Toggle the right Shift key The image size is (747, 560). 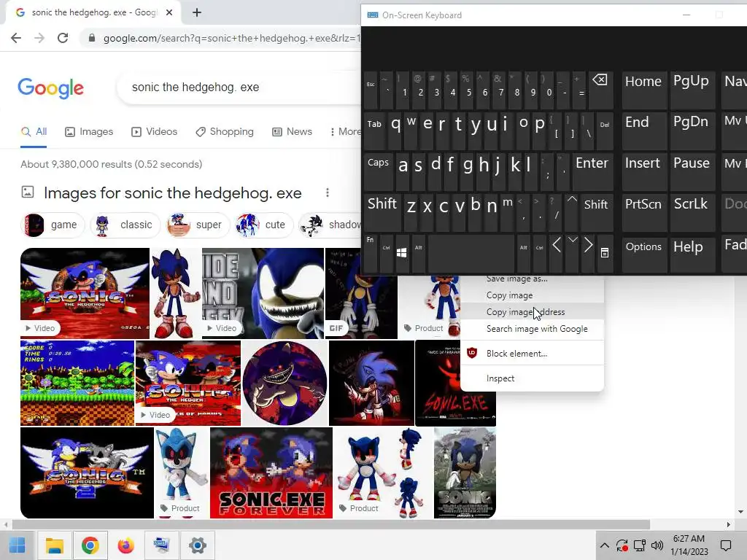click(x=596, y=212)
